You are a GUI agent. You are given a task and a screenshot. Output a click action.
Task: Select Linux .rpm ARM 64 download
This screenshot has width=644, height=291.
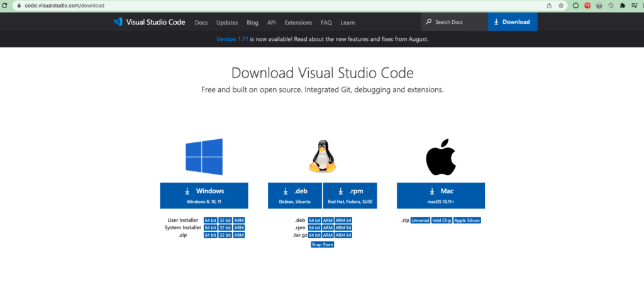pyautogui.click(x=343, y=227)
